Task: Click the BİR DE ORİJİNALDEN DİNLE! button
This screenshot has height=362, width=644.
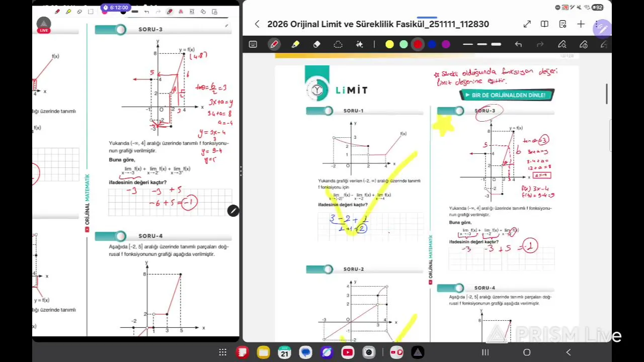Action: [507, 95]
